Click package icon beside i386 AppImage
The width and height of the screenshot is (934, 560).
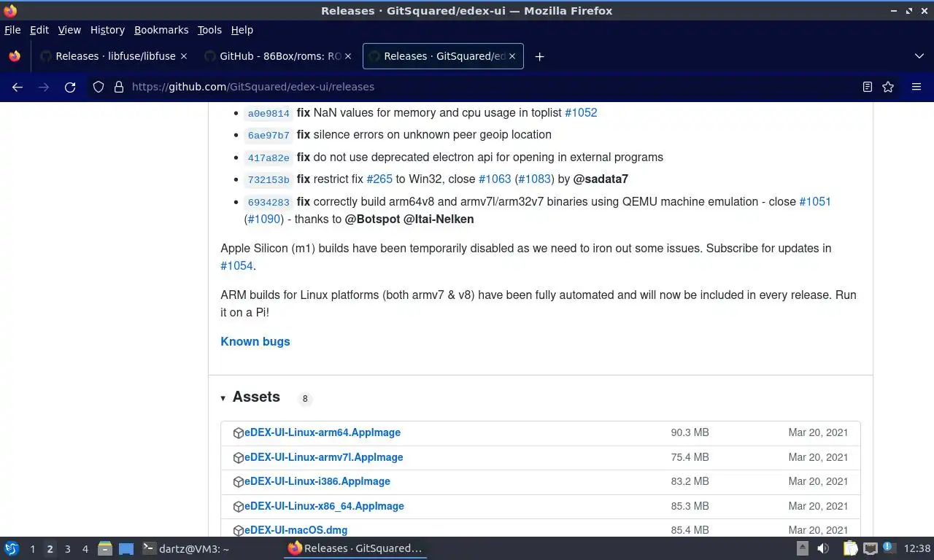(238, 482)
